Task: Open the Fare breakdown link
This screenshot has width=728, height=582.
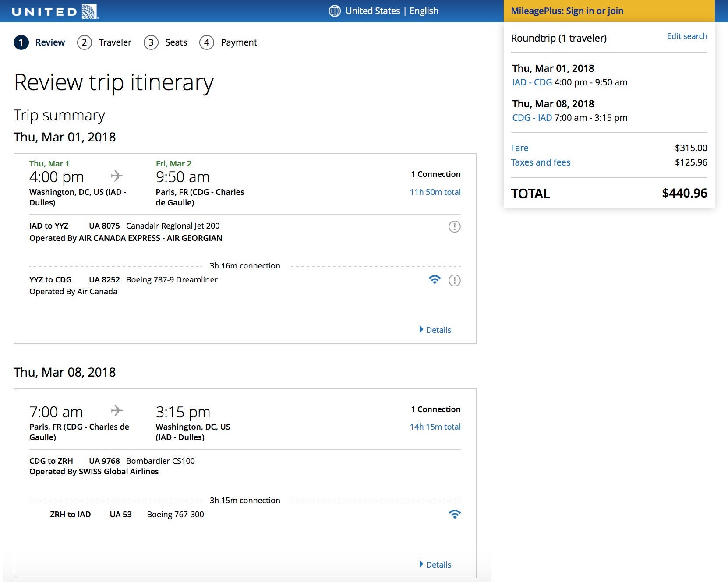Action: [519, 148]
